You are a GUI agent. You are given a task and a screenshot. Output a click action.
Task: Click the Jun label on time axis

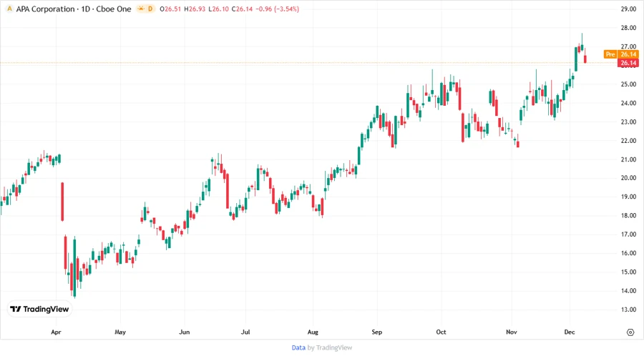point(185,332)
